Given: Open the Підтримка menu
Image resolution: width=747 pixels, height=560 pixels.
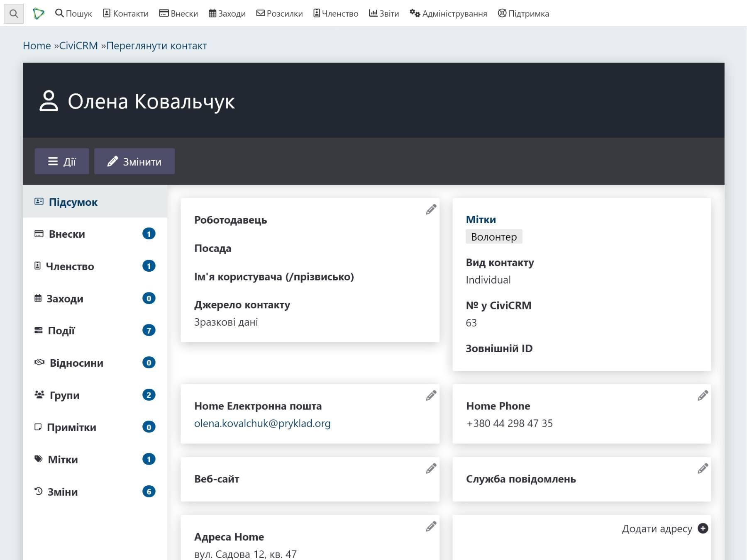Looking at the screenshot, I should [x=523, y=14].
